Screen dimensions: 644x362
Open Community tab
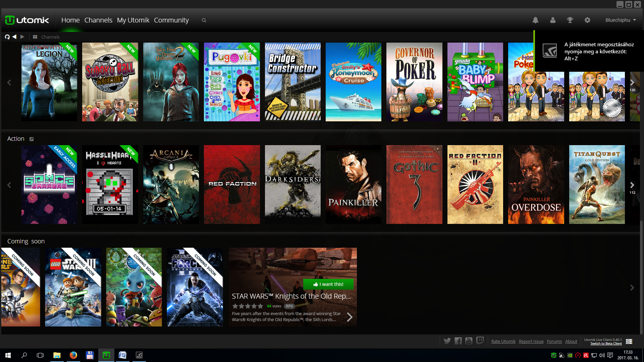(x=171, y=20)
